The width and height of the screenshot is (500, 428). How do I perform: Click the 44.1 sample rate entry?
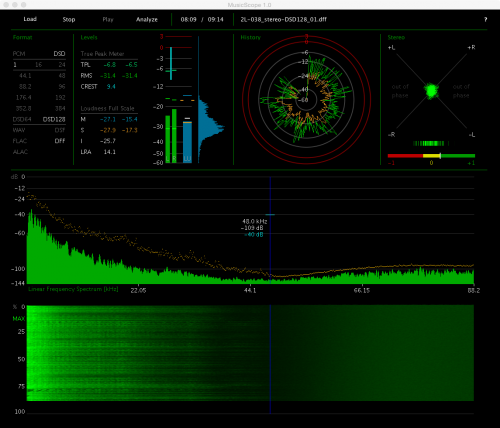click(x=25, y=76)
